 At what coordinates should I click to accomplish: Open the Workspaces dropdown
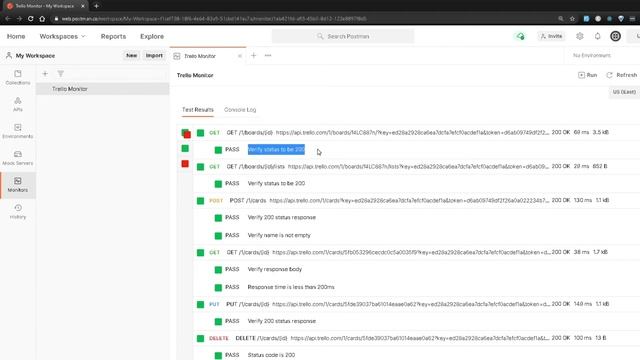point(62,36)
